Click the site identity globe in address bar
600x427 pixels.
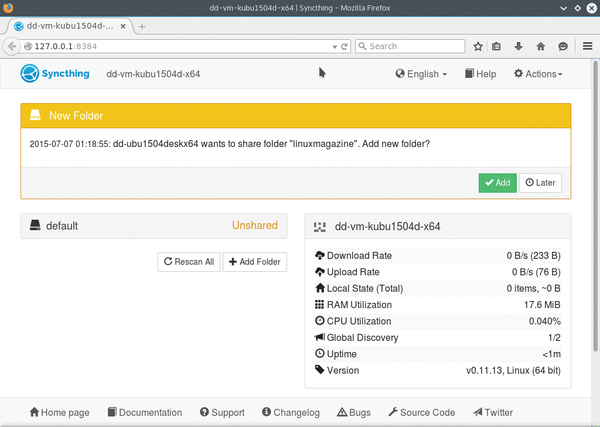tap(28, 46)
